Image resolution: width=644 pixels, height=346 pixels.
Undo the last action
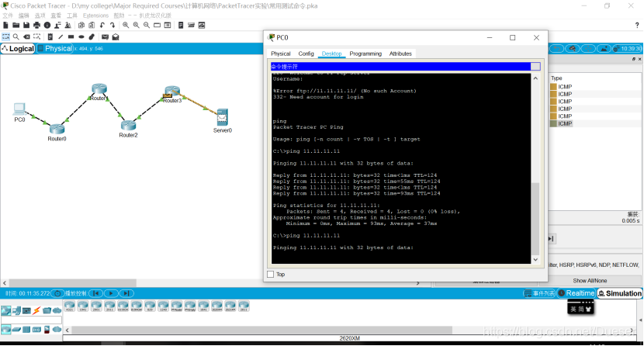coord(102,26)
